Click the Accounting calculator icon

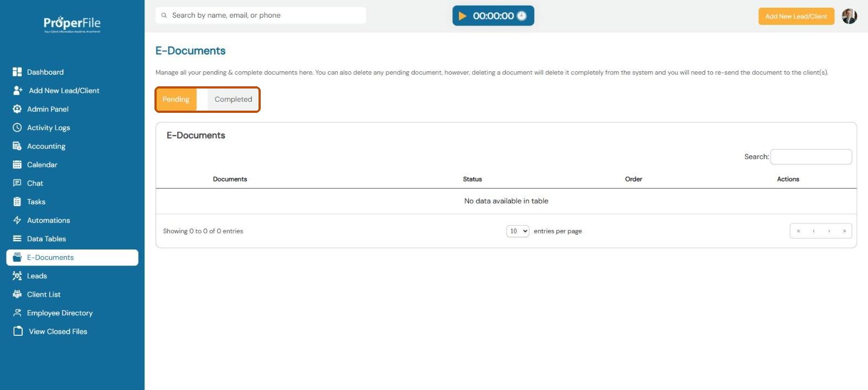click(17, 146)
